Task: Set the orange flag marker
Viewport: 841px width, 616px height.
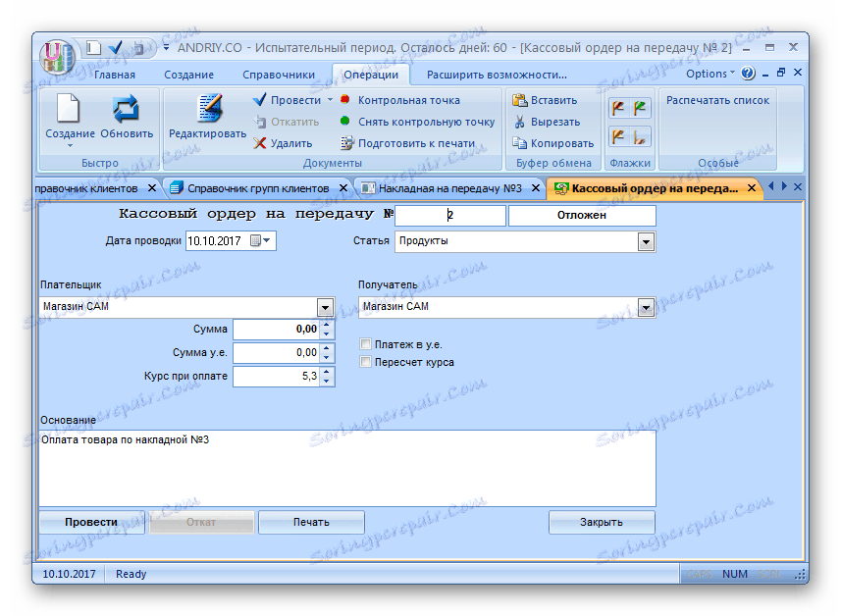Action: (619, 136)
